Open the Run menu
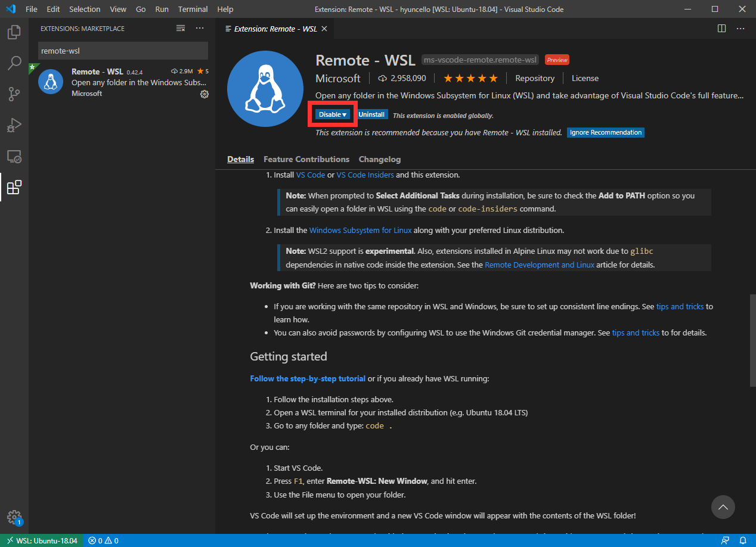 [162, 10]
